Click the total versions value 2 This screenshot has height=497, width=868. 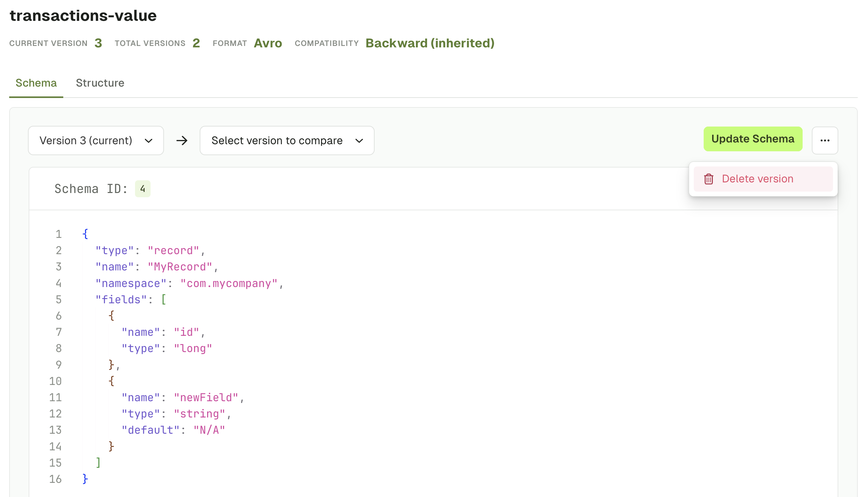pos(196,43)
